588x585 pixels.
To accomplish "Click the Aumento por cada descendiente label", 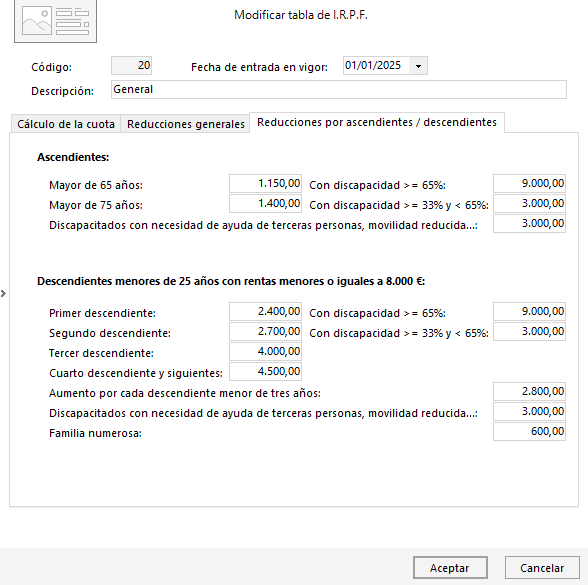I will [x=184, y=393].
